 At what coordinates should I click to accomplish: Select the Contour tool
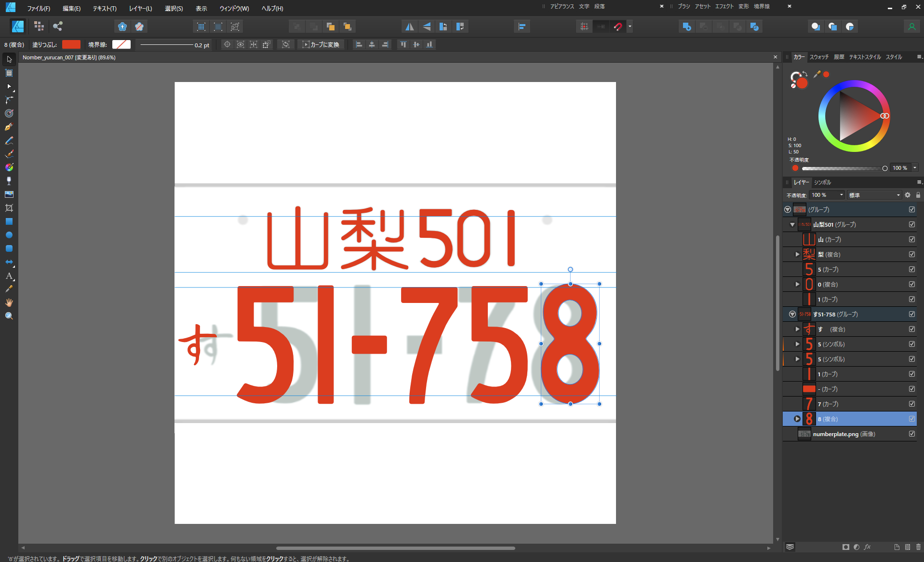click(9, 113)
